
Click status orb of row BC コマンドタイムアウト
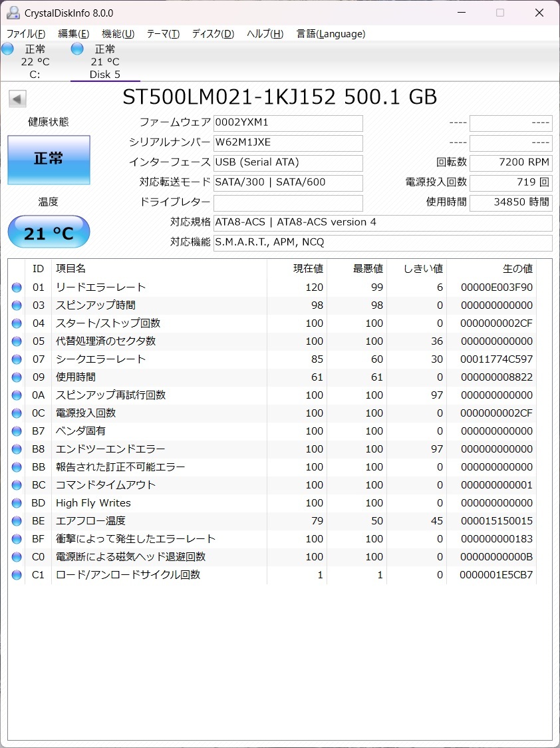(17, 485)
